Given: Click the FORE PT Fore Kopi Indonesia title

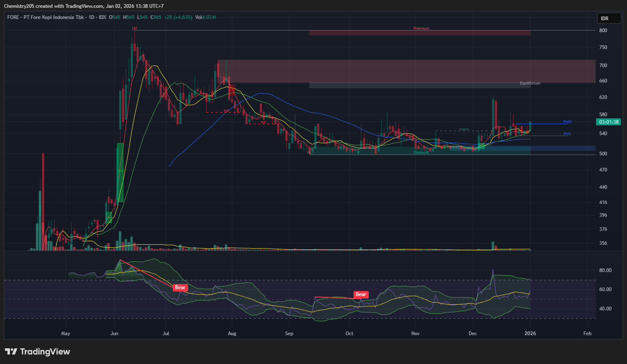Looking at the screenshot, I should [x=45, y=17].
